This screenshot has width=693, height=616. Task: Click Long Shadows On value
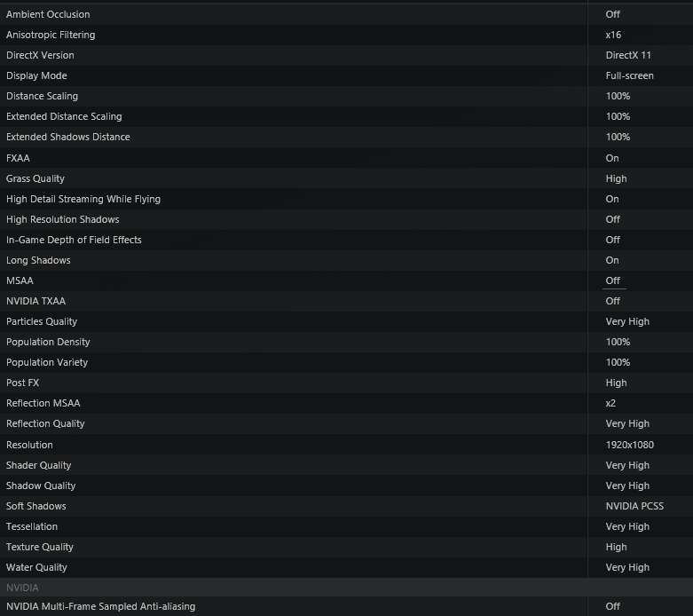[612, 260]
